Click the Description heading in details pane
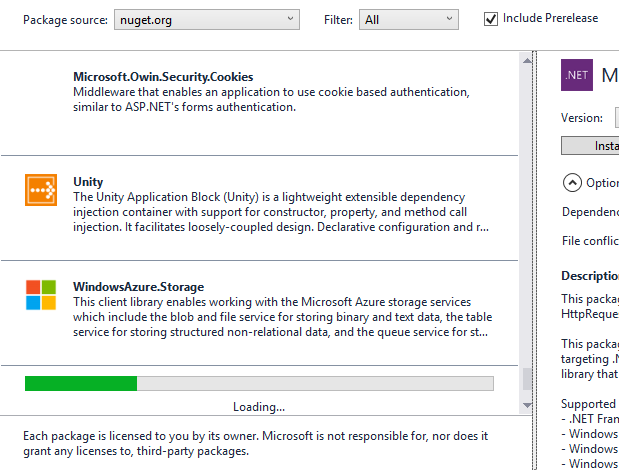 coord(590,276)
